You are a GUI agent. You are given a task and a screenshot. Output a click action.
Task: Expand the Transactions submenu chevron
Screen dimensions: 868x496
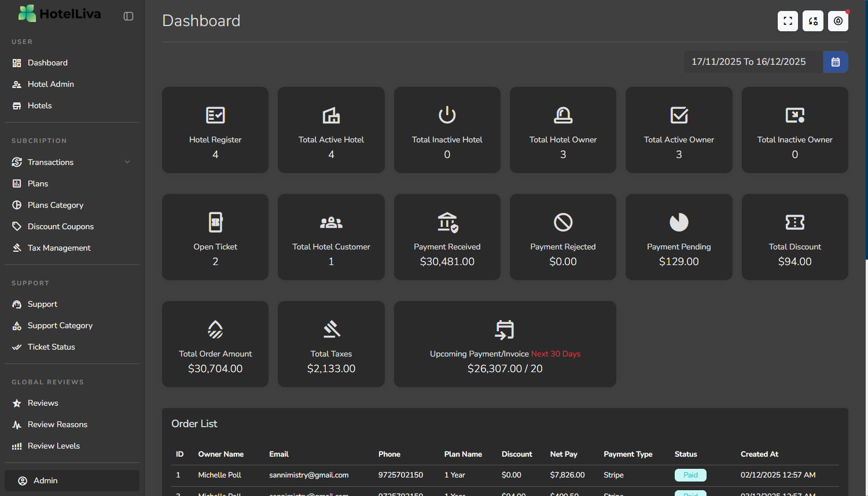pyautogui.click(x=127, y=162)
